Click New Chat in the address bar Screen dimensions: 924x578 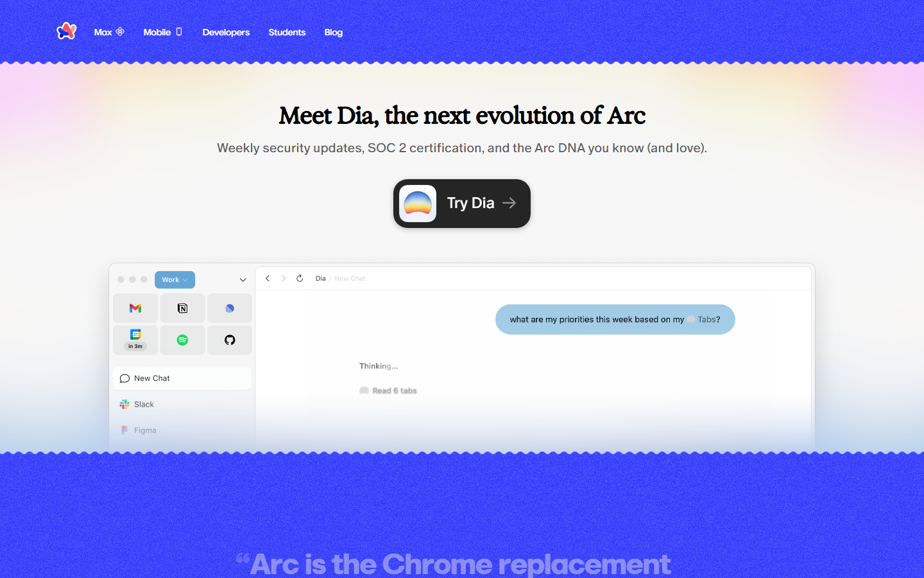[350, 279]
